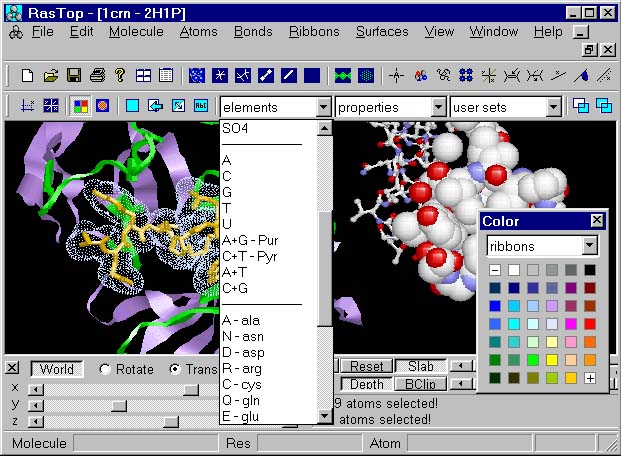Toggle the Depth mode button
The image size is (621, 456).
point(367,384)
